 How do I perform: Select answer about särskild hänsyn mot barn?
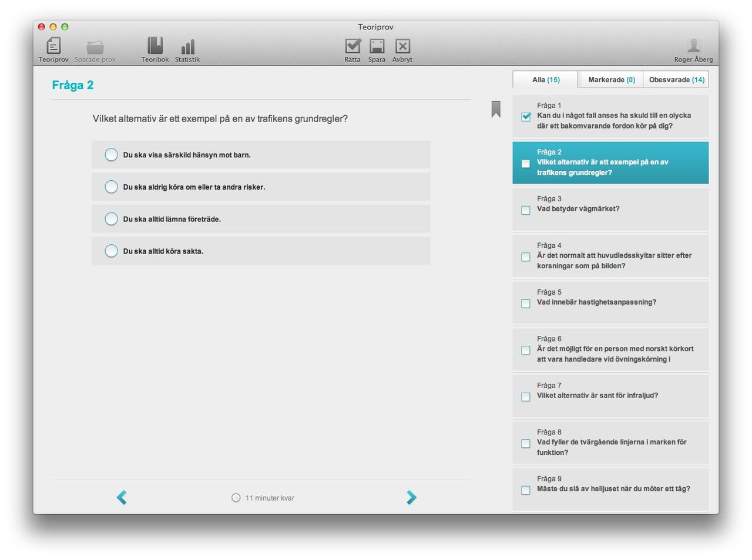coord(111,155)
